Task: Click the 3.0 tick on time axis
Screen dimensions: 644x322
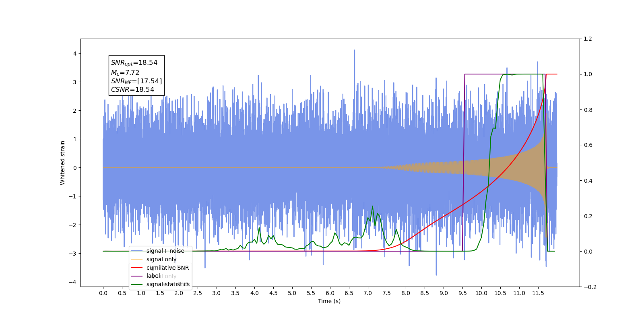Action: [x=217, y=293]
